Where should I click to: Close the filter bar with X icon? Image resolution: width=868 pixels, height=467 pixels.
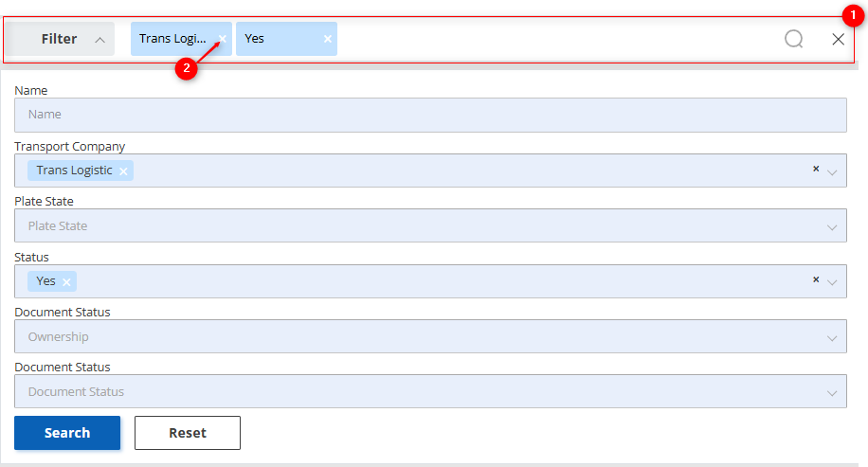pos(838,39)
